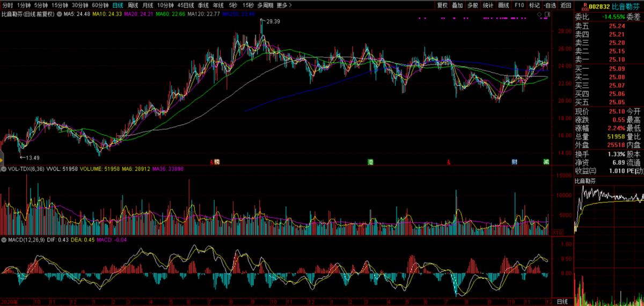Screen dimensions: 644x306
Task: Click the panel layout icon beside the diamond
Action: pyautogui.click(x=546, y=13)
